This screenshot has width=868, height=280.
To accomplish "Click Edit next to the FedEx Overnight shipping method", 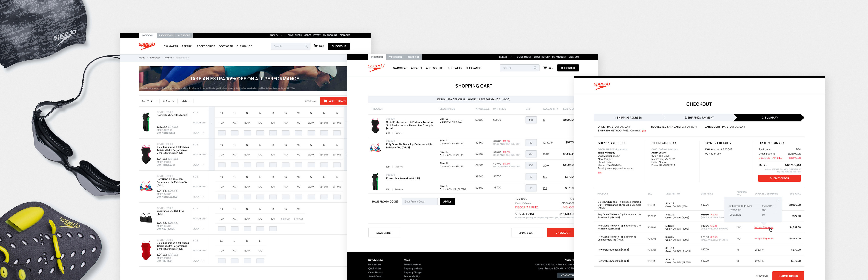I will [x=644, y=131].
